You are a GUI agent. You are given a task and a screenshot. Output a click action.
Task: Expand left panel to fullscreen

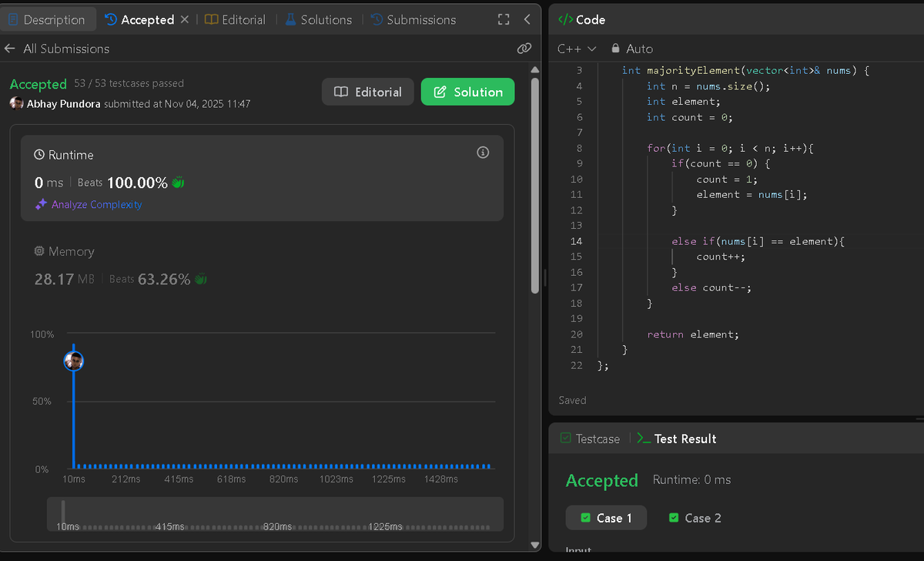(x=504, y=19)
